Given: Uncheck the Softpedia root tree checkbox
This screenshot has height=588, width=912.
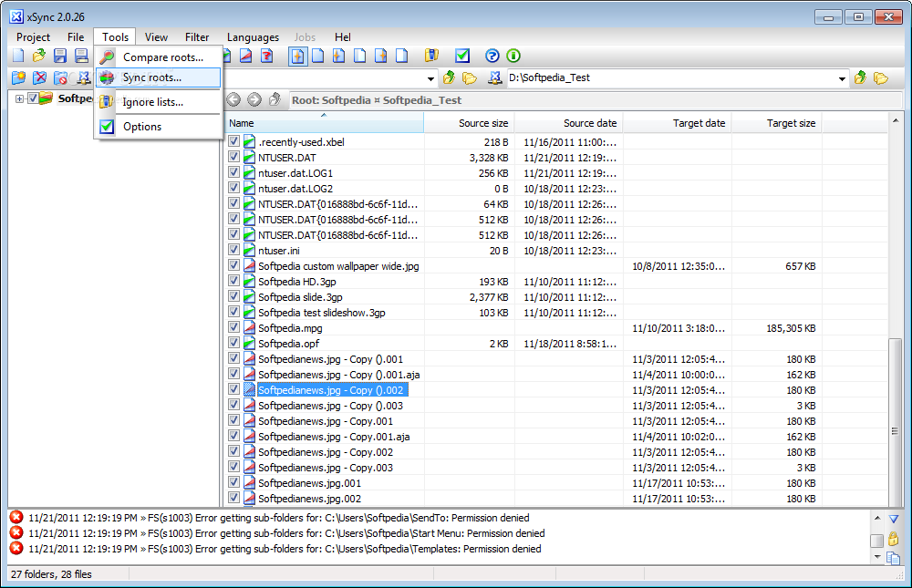Looking at the screenshot, I should pos(33,98).
